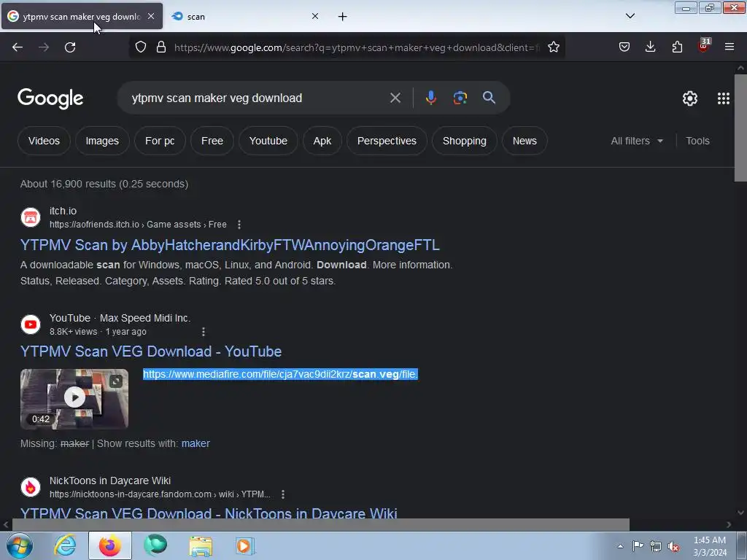List all open tabs dropdown
Image resolution: width=747 pixels, height=560 pixels.
tap(630, 16)
